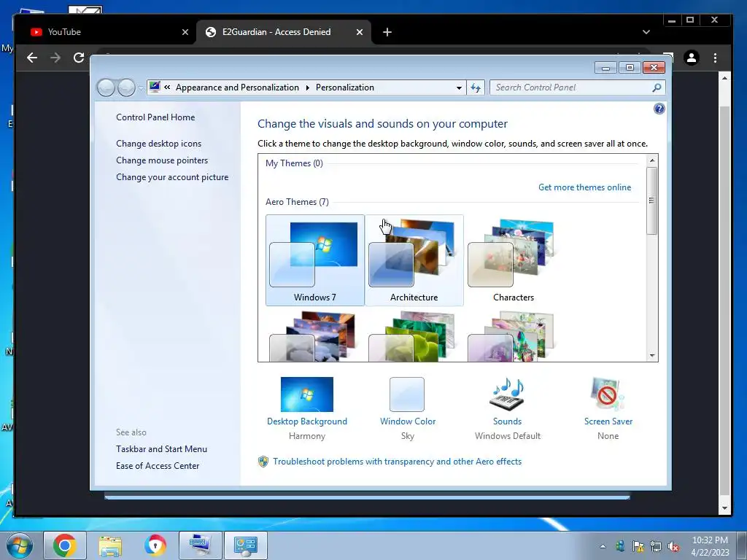747x560 pixels.
Task: Click the Personalization breadcrumb
Action: coord(344,87)
